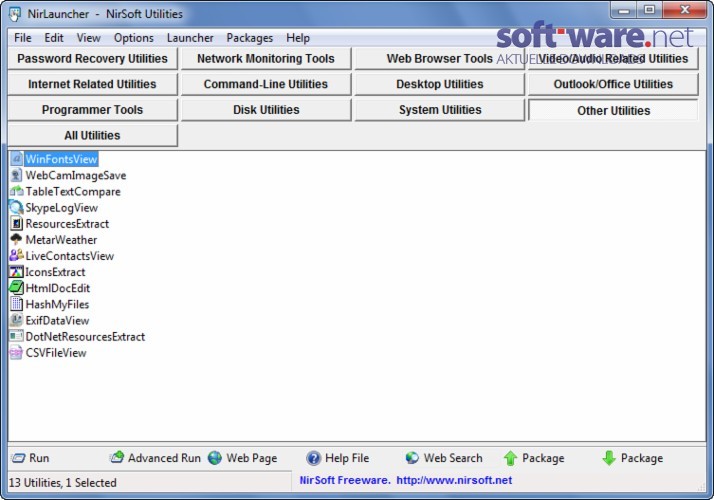Image resolution: width=714 pixels, height=500 pixels.
Task: Minimize the NirLauncher window
Action: pyautogui.click(x=624, y=10)
